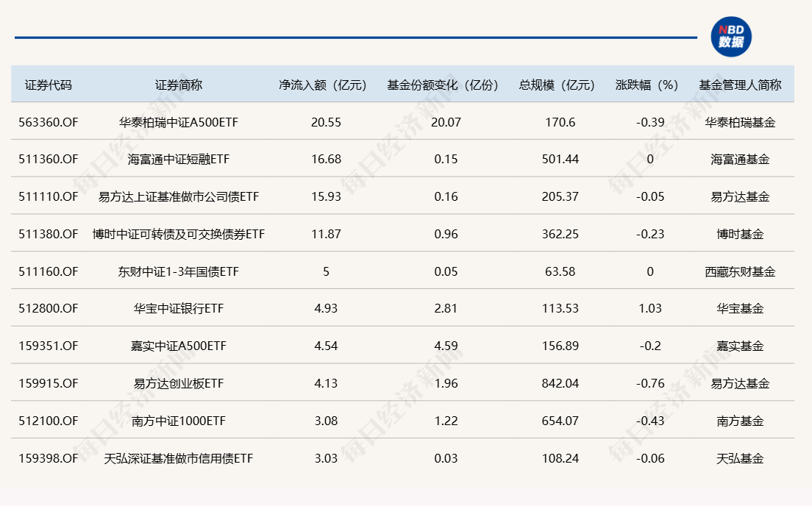Select code 511110.OF
This screenshot has height=506, width=812.
tap(48, 197)
